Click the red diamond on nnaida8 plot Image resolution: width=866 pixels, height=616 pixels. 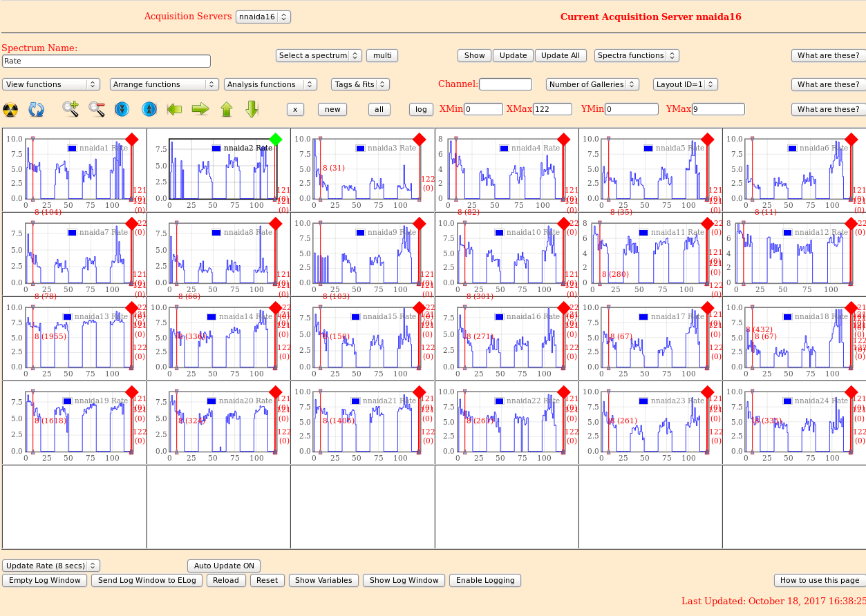[x=275, y=224]
